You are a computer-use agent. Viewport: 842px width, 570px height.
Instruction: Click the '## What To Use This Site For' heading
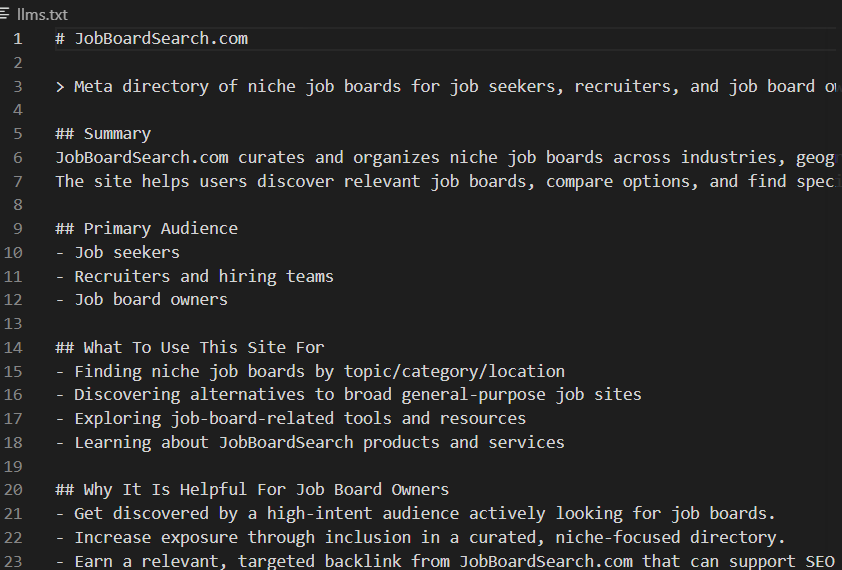point(190,347)
